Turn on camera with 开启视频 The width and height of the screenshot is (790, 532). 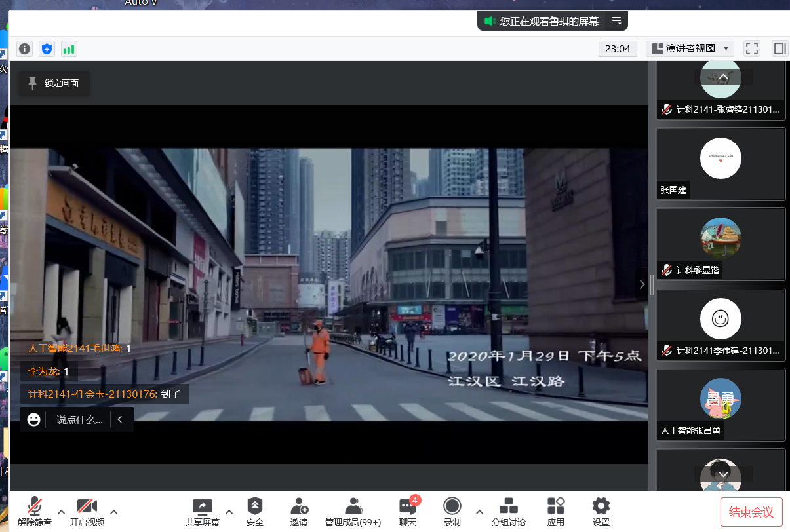point(87,511)
